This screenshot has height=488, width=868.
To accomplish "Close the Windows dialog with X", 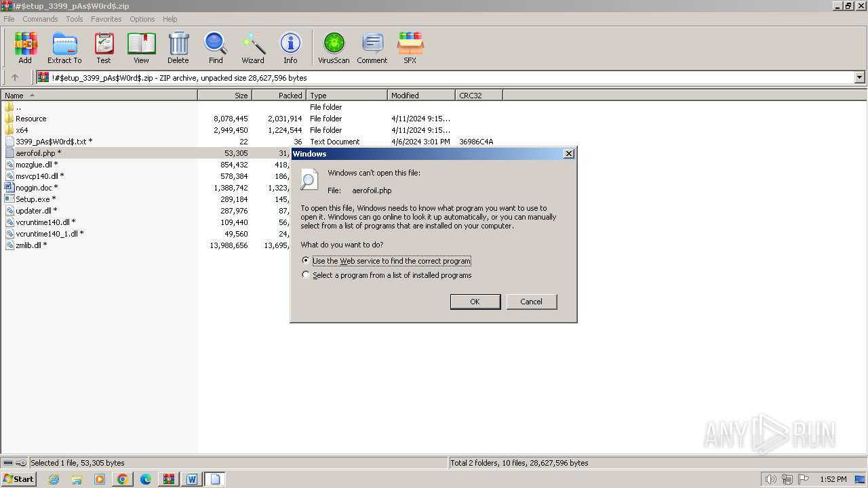I will tap(569, 154).
